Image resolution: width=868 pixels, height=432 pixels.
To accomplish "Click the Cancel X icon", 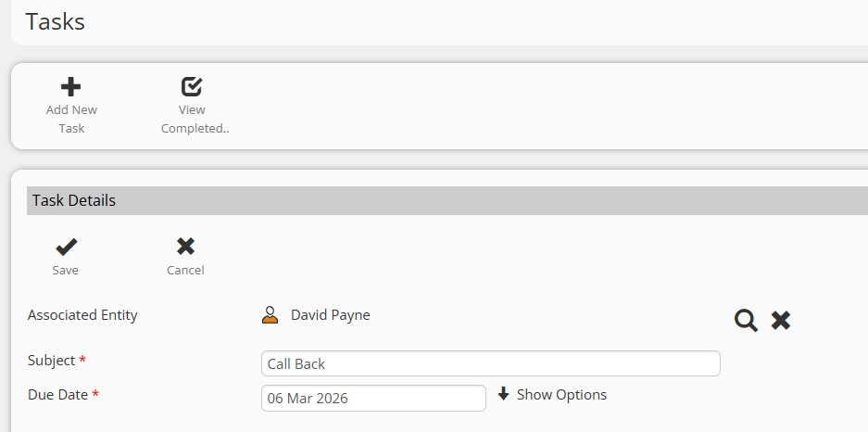I will pyautogui.click(x=185, y=247).
